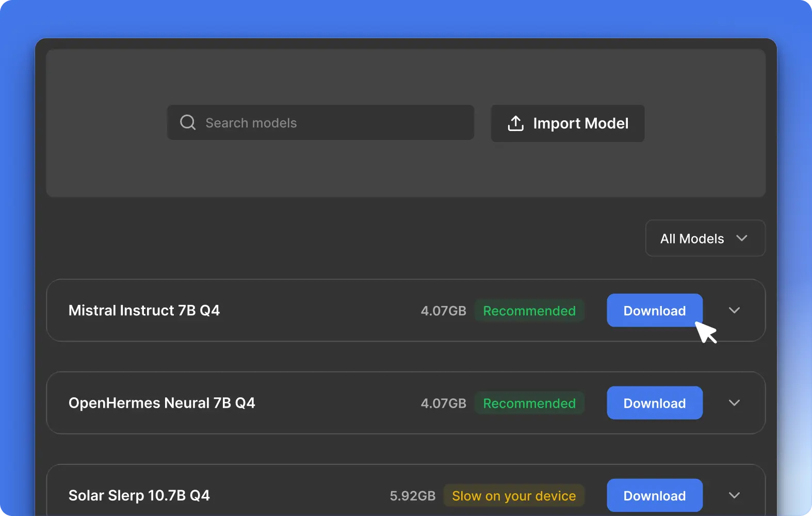This screenshot has height=516, width=812.
Task: Download Mistral Instruct 7B Q4
Action: pos(654,311)
